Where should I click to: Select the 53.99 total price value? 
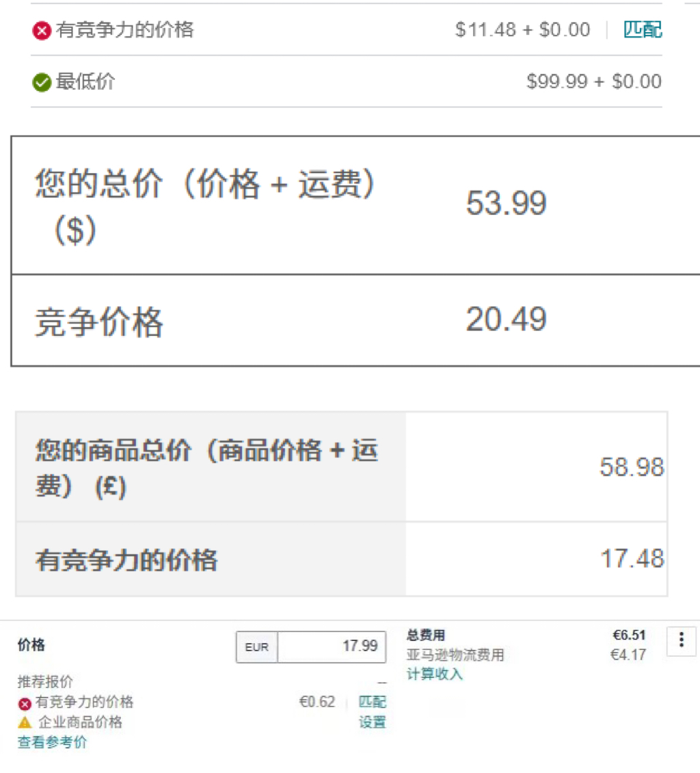tap(507, 203)
